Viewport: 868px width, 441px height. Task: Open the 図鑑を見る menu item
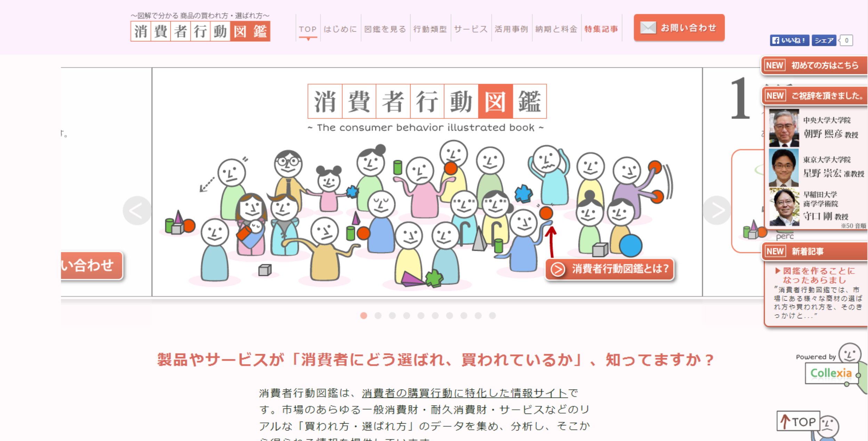385,29
